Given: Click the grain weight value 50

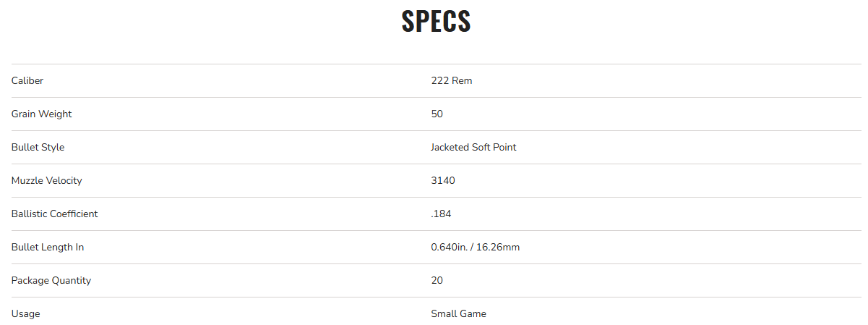Looking at the screenshot, I should coord(437,114).
